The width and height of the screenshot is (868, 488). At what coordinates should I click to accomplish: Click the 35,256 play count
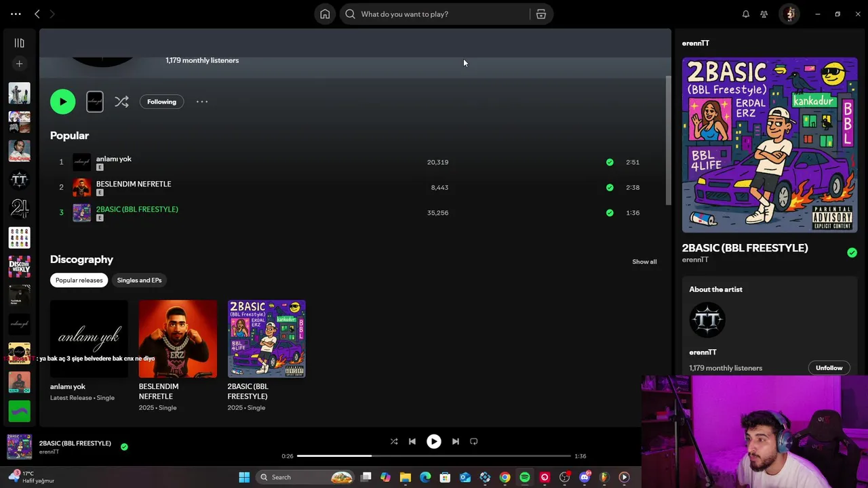(437, 213)
